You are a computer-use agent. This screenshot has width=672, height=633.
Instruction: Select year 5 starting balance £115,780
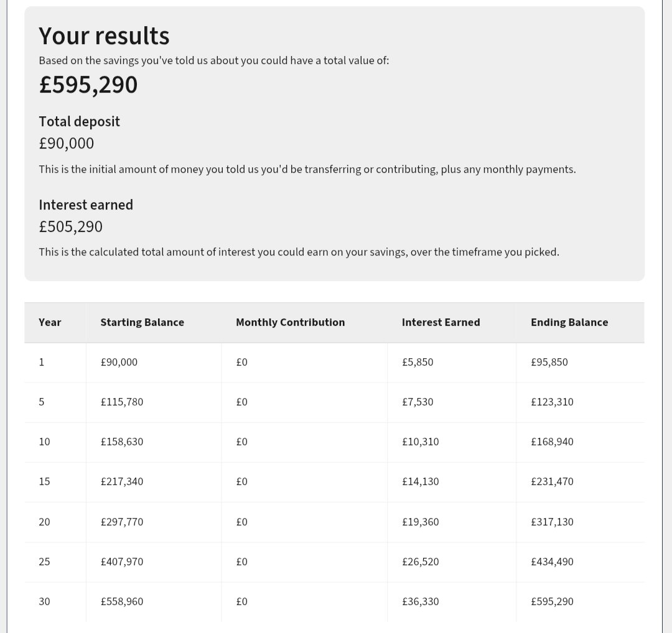pyautogui.click(x=122, y=402)
